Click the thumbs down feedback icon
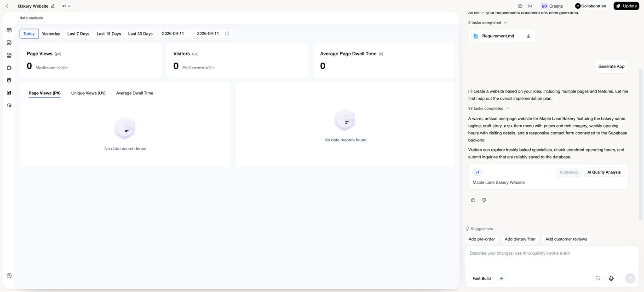Viewport: 644px width, 292px height. click(484, 200)
